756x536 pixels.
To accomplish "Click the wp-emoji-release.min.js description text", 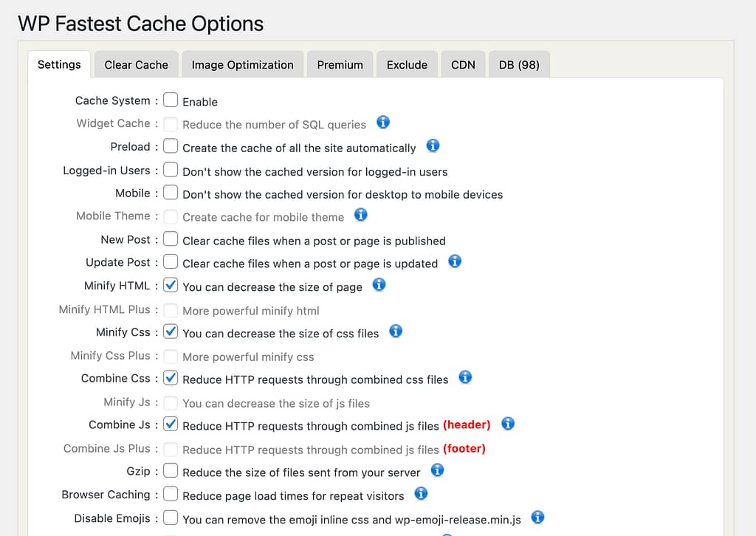I will click(x=351, y=520).
